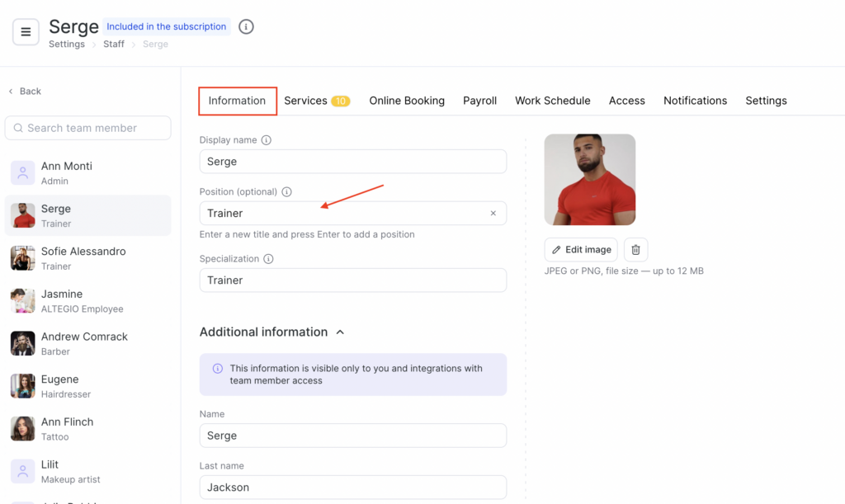Collapse the Additional information section
Viewport: 845px width, 504px height.
tap(340, 332)
